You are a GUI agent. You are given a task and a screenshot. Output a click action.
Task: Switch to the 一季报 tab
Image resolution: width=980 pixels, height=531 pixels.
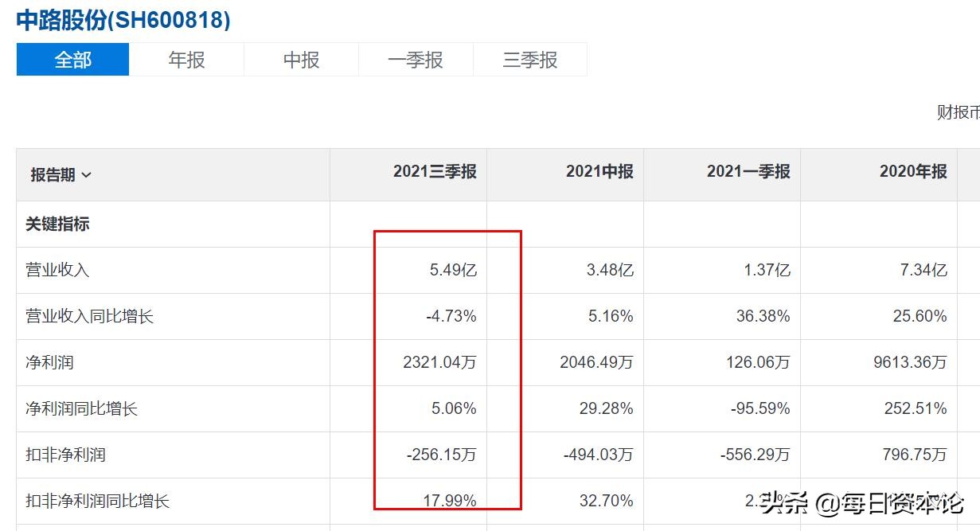point(416,60)
